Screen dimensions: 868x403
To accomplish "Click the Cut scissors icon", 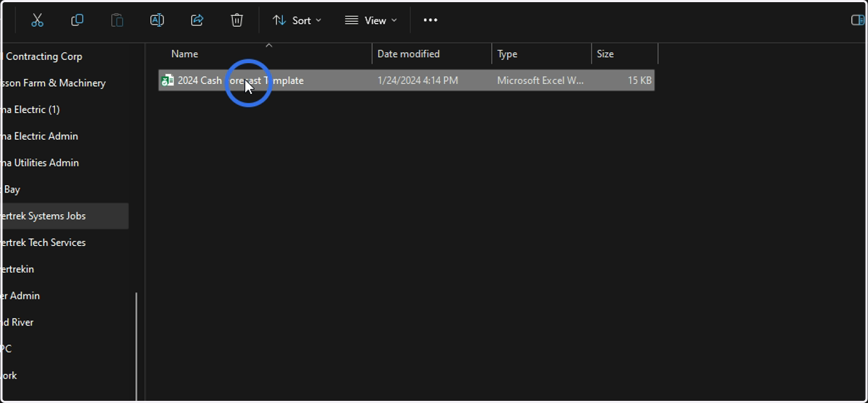I will pos(38,20).
